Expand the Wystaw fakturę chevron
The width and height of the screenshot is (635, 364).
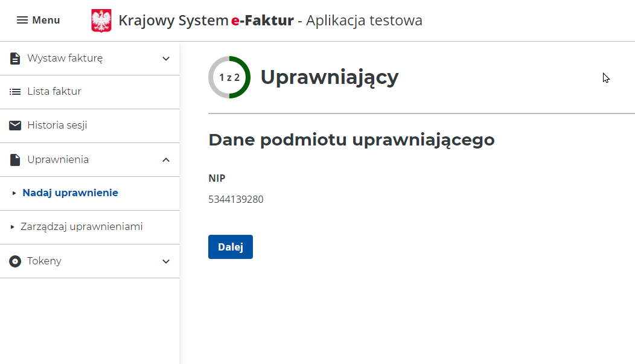click(167, 59)
